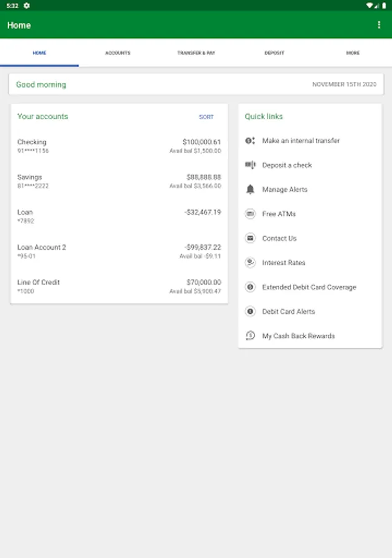Open the Transfer & Pay tab
This screenshot has height=558, width=392.
(196, 53)
